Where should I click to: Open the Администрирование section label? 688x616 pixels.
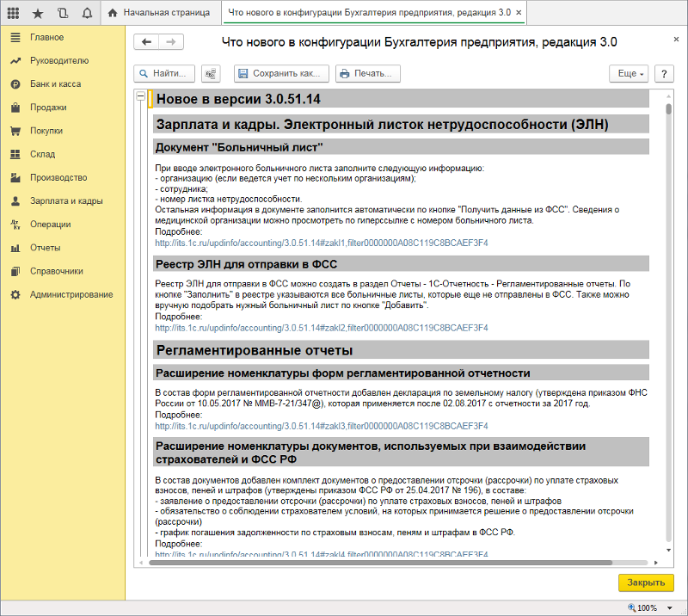point(71,294)
